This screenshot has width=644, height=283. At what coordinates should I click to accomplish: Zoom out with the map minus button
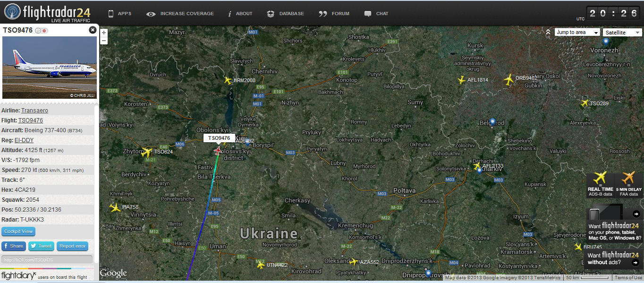click(104, 41)
